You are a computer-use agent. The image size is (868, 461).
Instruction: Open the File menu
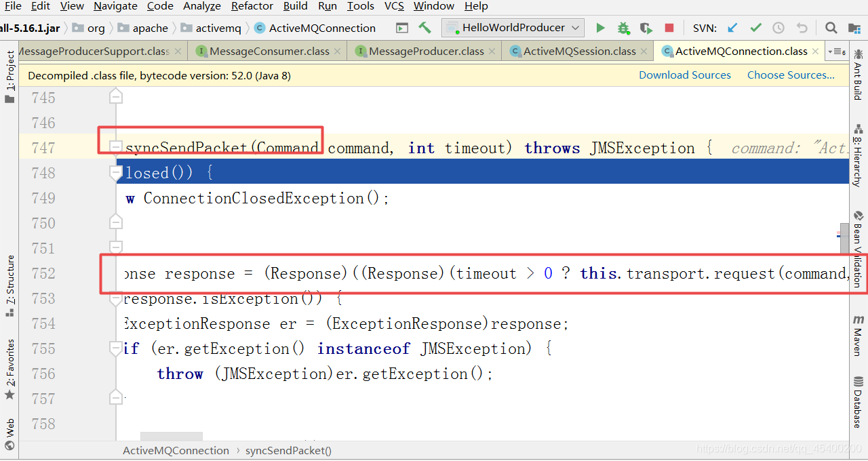pos(12,6)
